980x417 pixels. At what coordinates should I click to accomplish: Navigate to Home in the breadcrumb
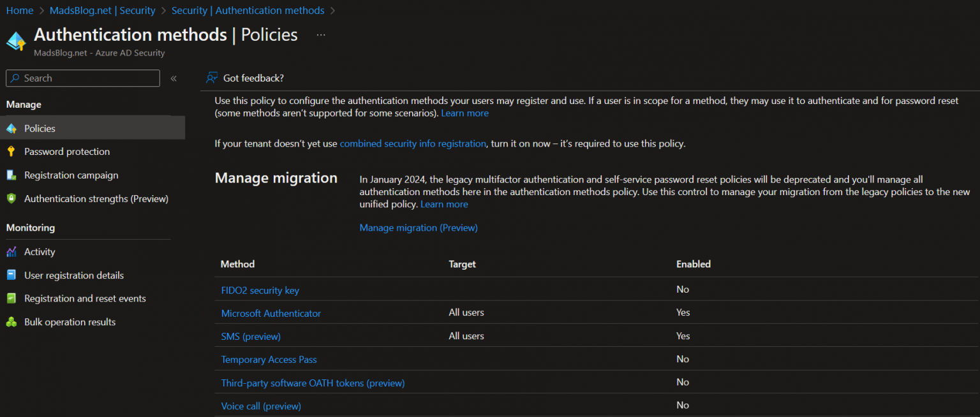[20, 10]
